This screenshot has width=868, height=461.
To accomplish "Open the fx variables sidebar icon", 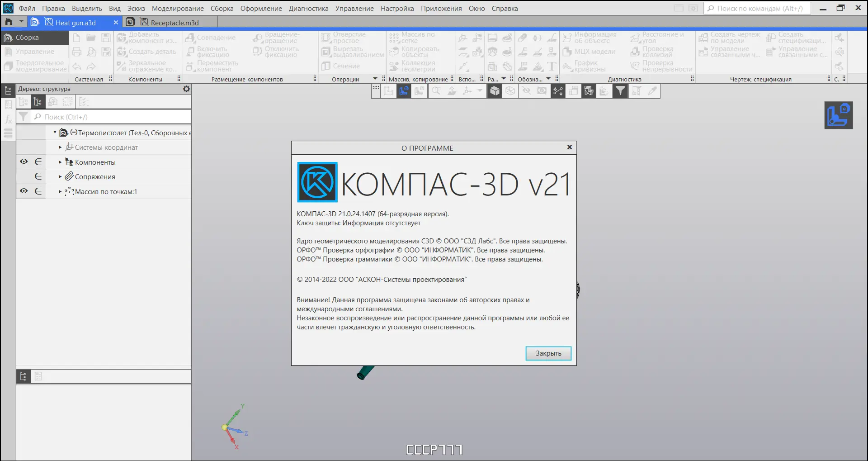I will pos(8,119).
